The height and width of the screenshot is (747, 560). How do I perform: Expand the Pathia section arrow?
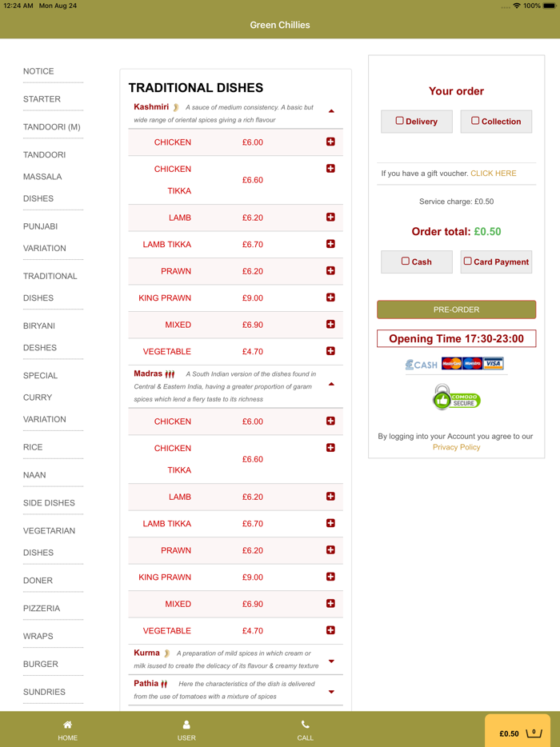(331, 692)
